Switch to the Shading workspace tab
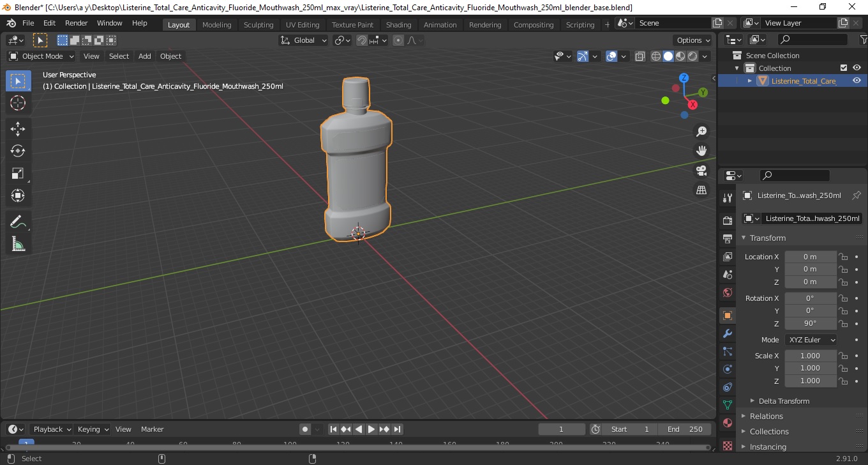Screen dimensions: 868x465 tap(398, 24)
